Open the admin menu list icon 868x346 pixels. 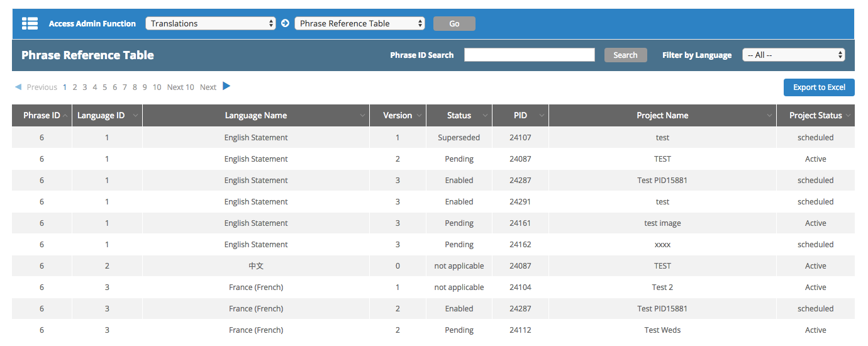click(x=30, y=23)
